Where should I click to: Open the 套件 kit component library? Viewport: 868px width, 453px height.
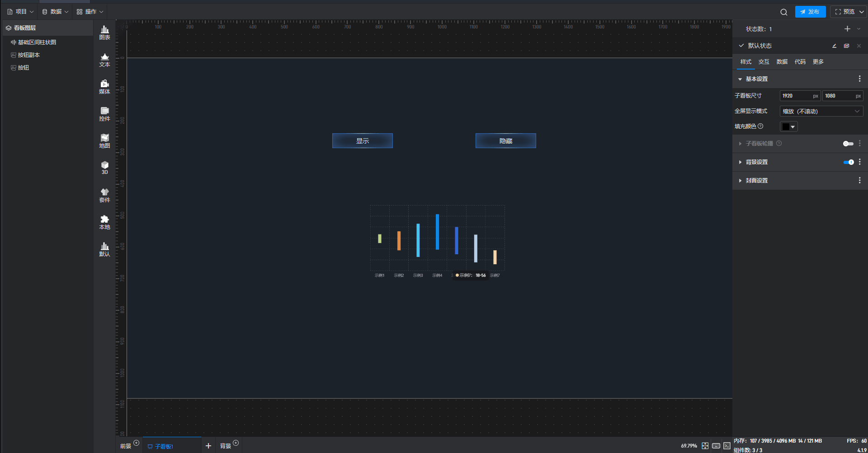click(x=104, y=195)
